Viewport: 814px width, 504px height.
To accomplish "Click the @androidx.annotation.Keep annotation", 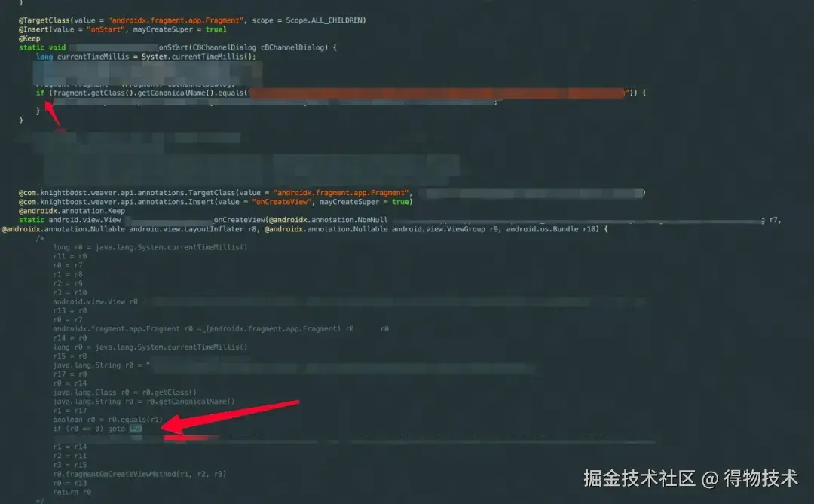I will (x=72, y=211).
